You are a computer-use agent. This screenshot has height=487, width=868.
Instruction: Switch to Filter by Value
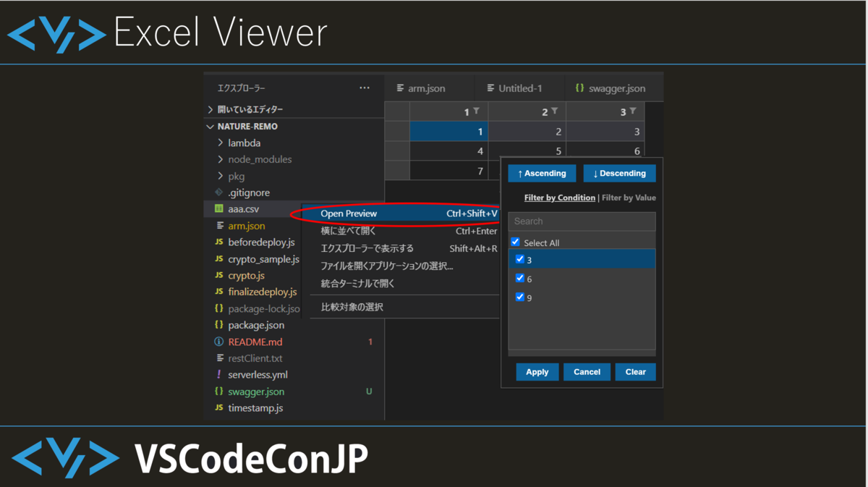pyautogui.click(x=629, y=198)
